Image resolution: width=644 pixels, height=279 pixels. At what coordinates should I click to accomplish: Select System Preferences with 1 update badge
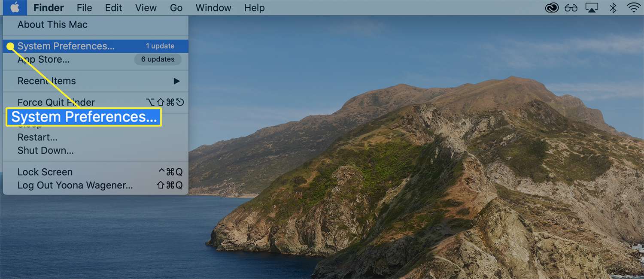tap(95, 46)
